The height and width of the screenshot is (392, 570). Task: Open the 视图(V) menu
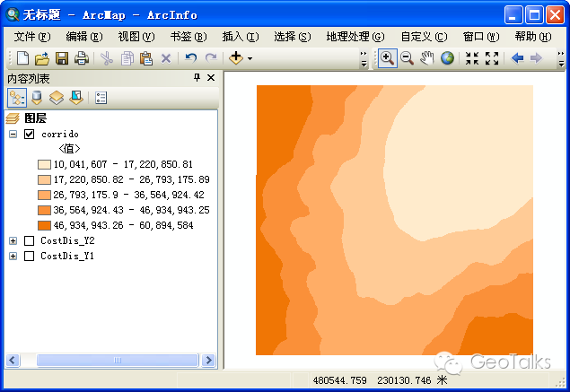pos(136,37)
